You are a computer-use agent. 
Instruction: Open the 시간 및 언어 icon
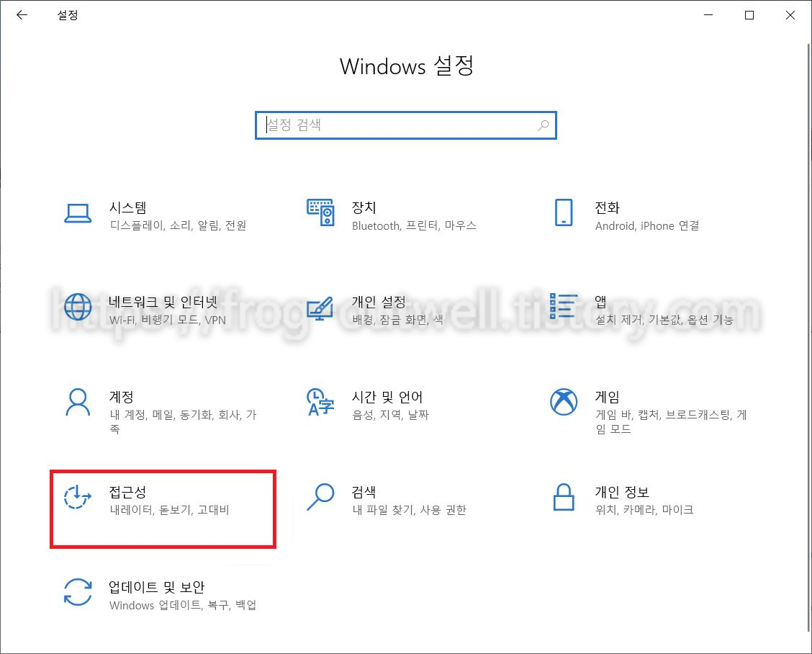coord(320,402)
